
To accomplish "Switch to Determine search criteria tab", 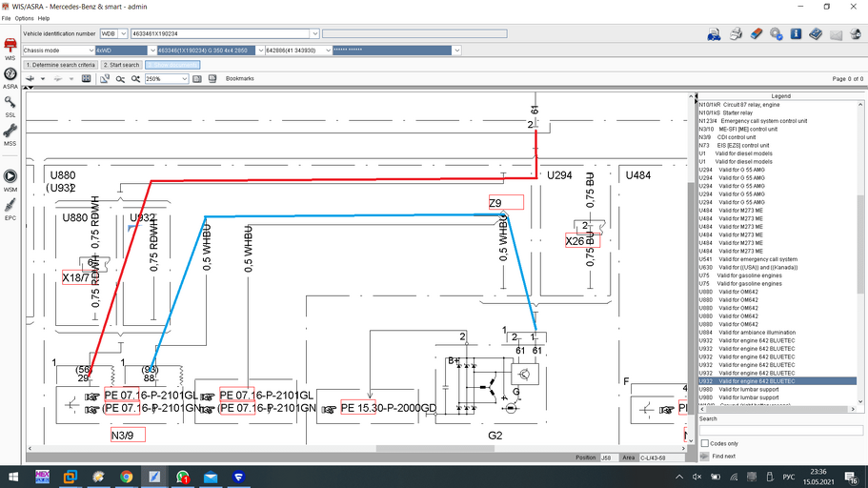I will click(x=61, y=65).
